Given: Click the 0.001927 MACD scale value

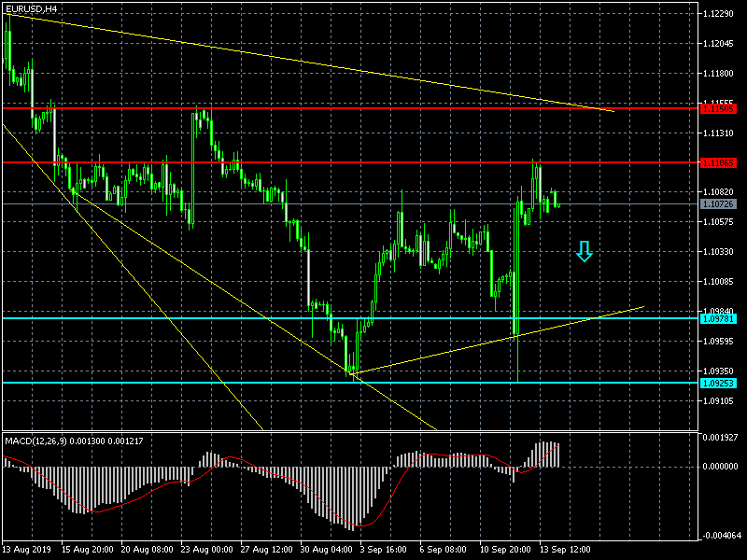Looking at the screenshot, I should [x=720, y=438].
